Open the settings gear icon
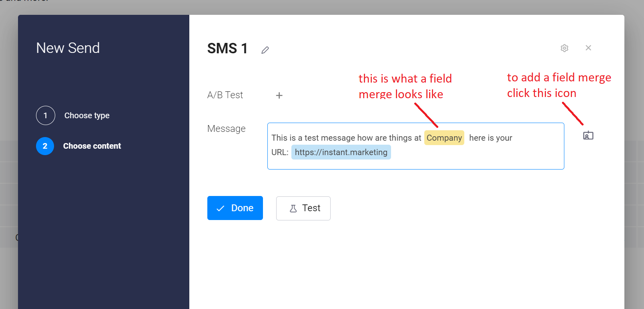This screenshot has height=309, width=644. coord(564,48)
